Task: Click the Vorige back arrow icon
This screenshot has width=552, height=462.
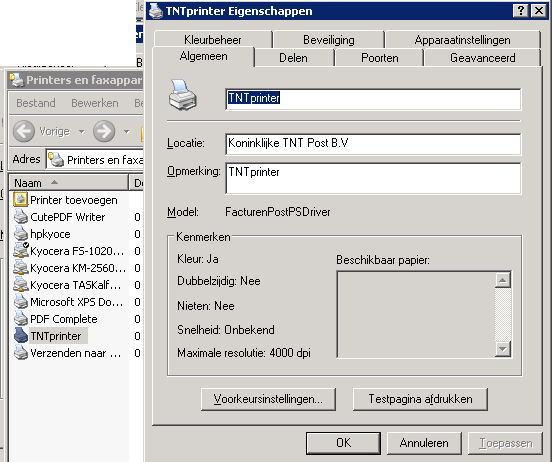Action: click(24, 131)
